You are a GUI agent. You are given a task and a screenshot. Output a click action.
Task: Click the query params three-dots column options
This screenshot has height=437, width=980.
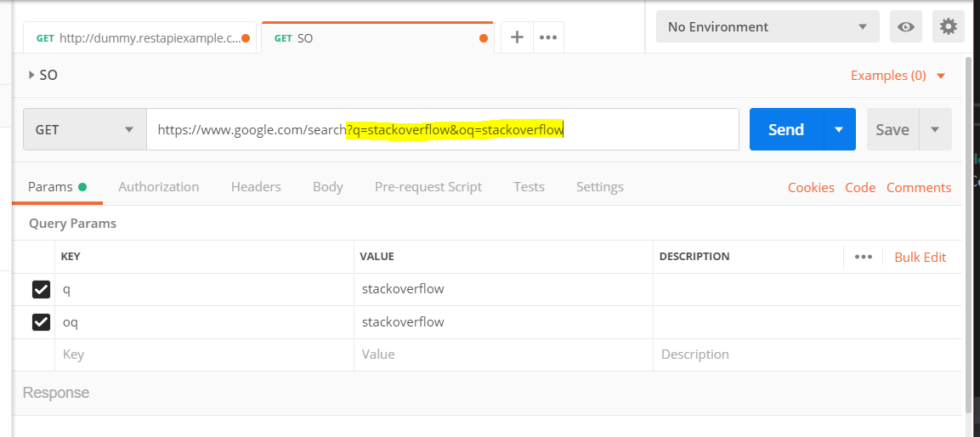click(x=864, y=257)
